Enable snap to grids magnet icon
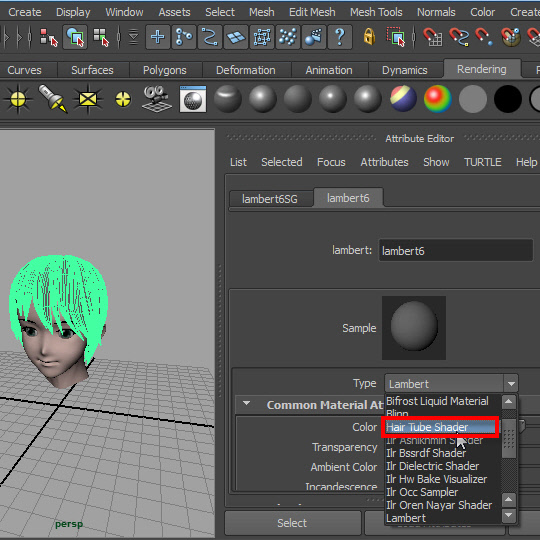Viewport: 540px width, 540px height. pyautogui.click(x=433, y=37)
